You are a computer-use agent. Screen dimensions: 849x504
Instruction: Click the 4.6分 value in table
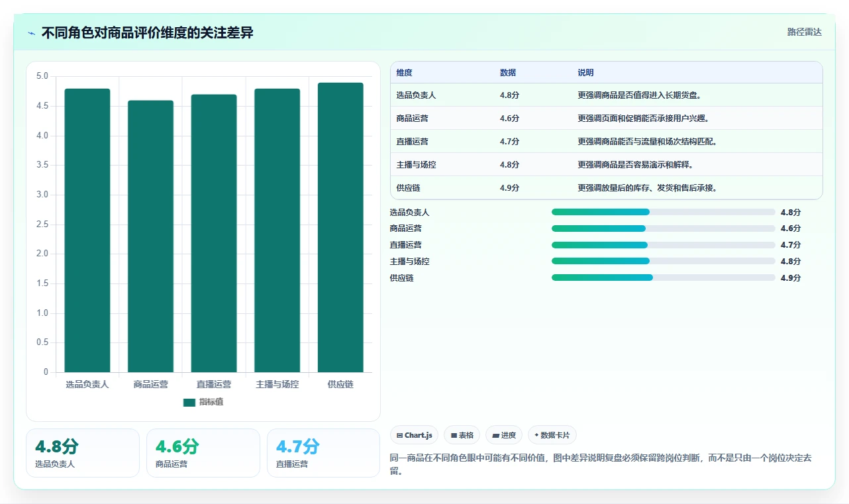(509, 119)
